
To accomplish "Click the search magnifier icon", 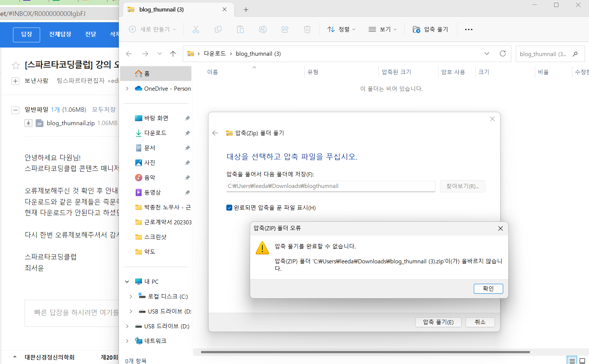I will coord(575,54).
